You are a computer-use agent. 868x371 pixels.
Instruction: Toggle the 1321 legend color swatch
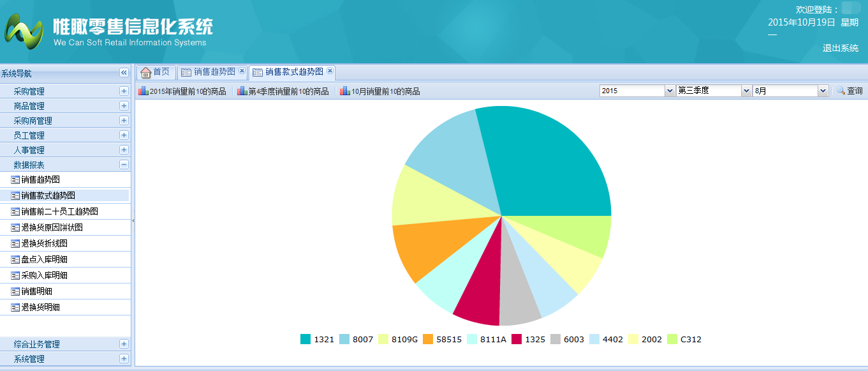click(305, 339)
